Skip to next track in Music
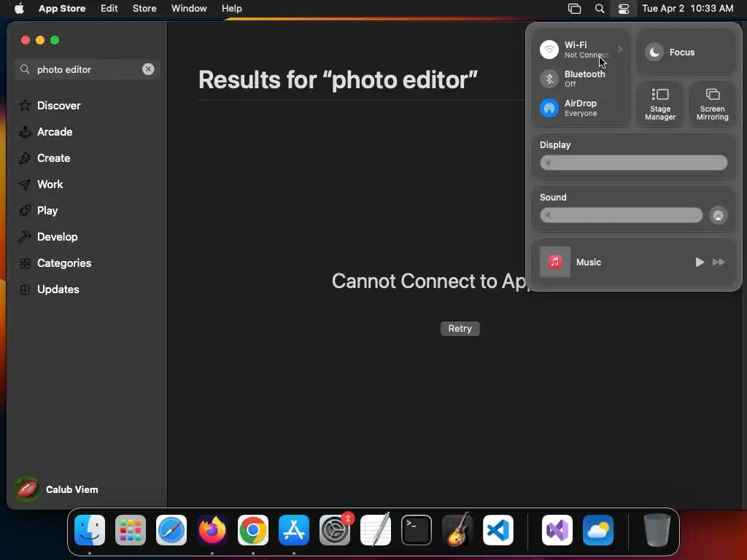 pyautogui.click(x=719, y=262)
